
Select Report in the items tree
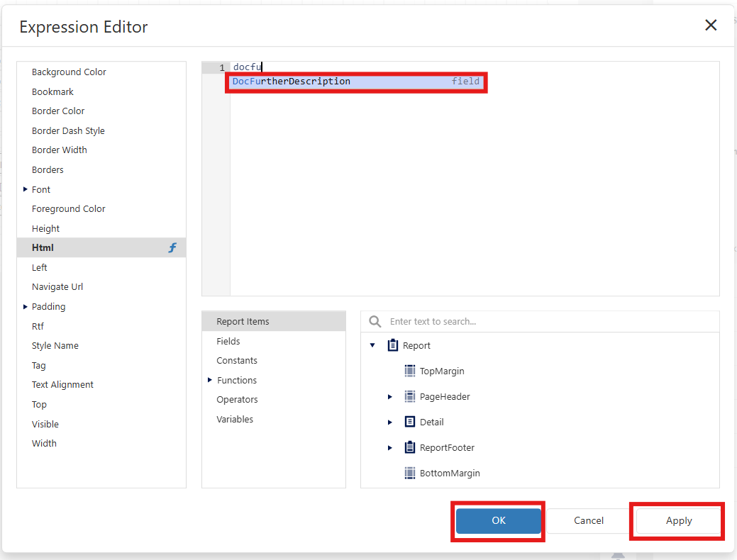[x=416, y=346]
